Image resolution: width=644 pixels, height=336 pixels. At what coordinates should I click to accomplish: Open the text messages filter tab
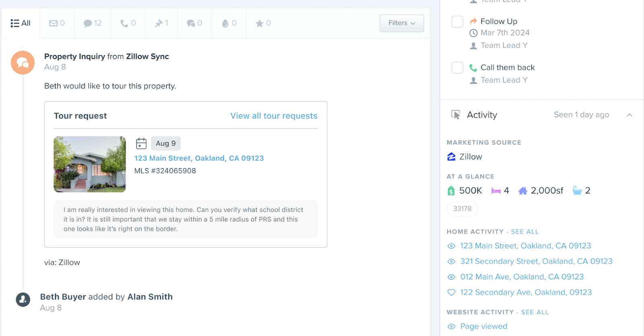tap(92, 23)
